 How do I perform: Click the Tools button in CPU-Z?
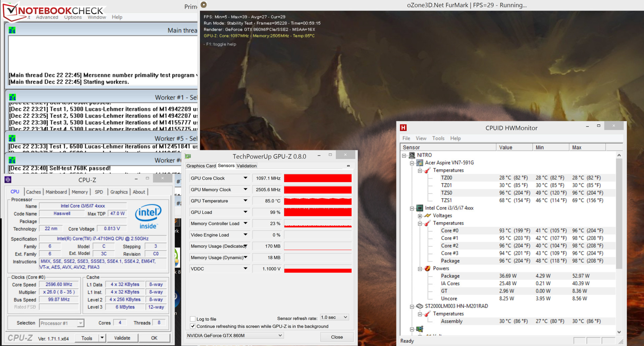tap(87, 338)
